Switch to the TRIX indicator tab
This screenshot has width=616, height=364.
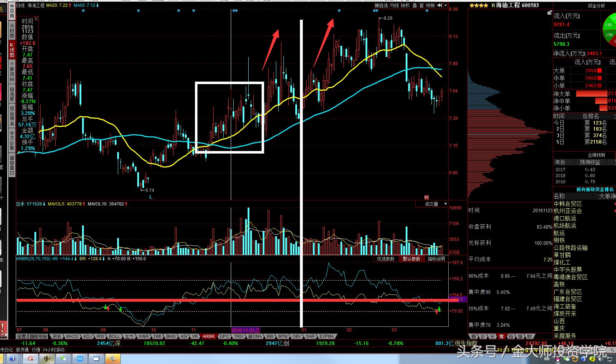coord(239,336)
